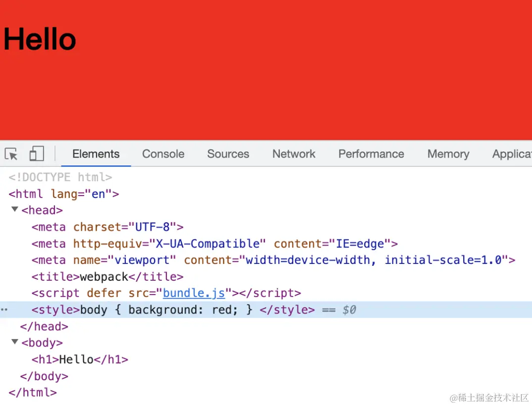
Task: Go to the Performance tab
Action: pyautogui.click(x=371, y=154)
